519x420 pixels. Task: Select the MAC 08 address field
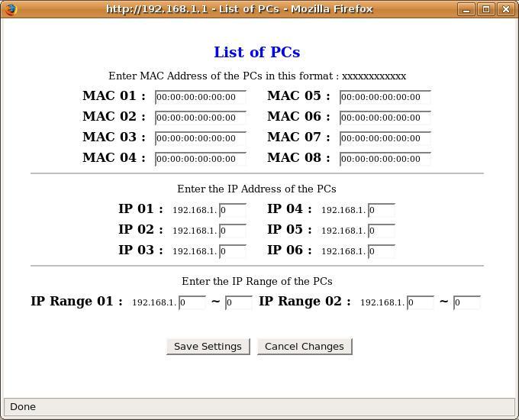coord(385,159)
